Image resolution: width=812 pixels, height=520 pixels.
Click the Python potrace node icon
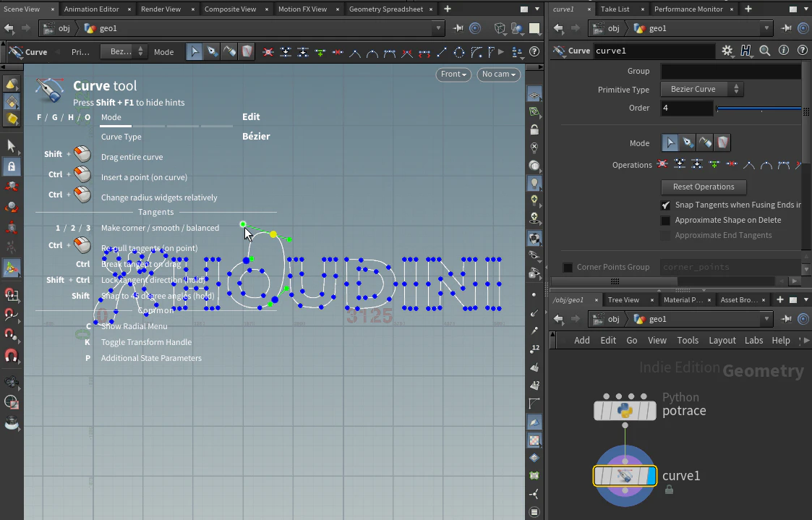[x=625, y=410]
